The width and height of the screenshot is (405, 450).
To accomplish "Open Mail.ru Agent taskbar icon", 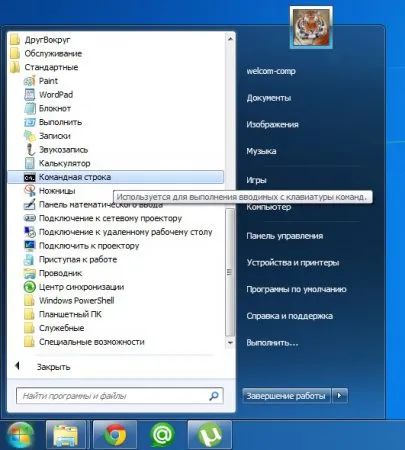I will tap(162, 435).
